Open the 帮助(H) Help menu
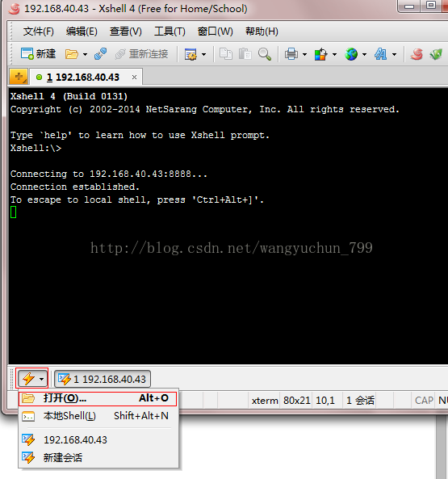Screen dimensions: 448x479 [262, 32]
